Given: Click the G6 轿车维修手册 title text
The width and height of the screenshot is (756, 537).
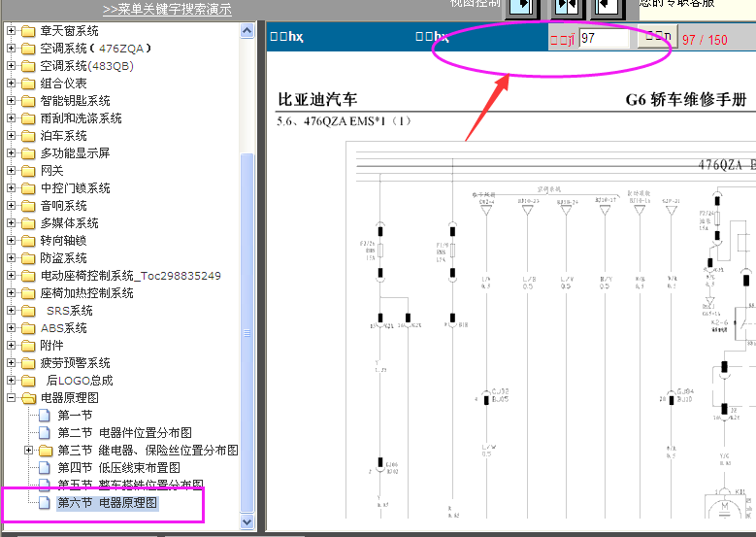Looking at the screenshot, I should 686,100.
